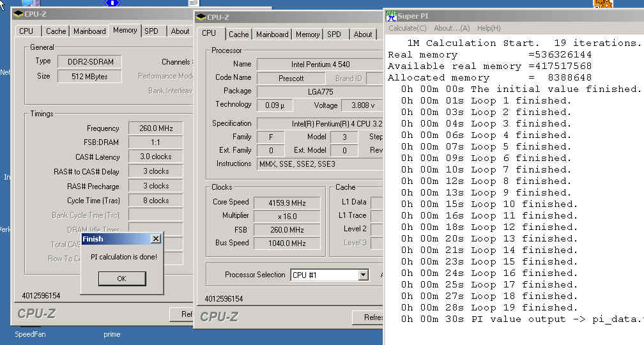Viewport: 644px width, 345px height.
Task: Click Super PI line 'Loop 10 finished.'
Action: point(489,204)
